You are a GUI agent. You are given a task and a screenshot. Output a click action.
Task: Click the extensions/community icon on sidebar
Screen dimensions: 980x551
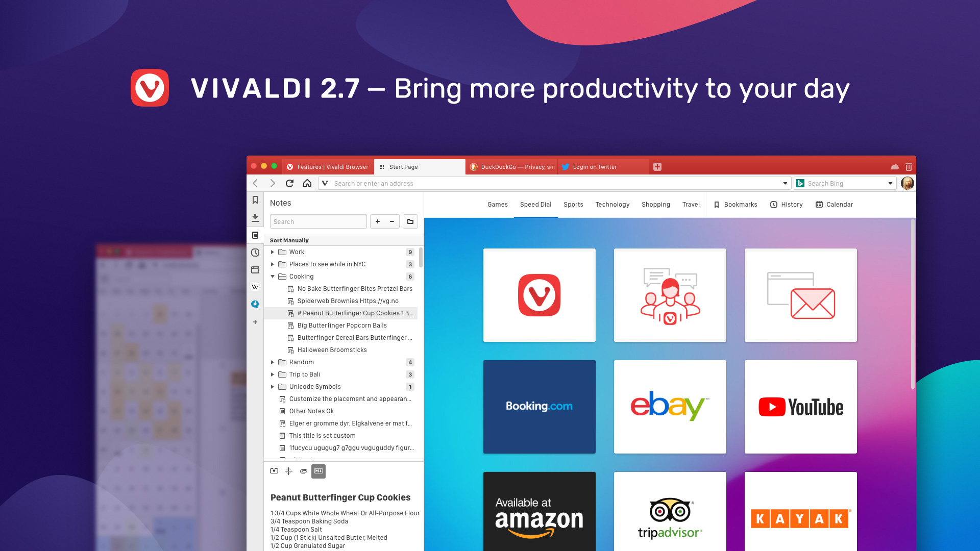(254, 304)
